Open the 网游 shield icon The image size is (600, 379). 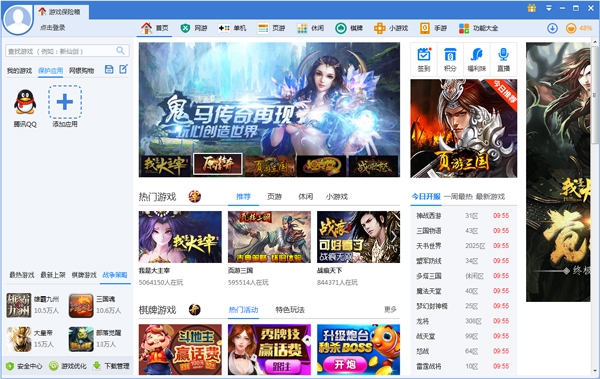[x=185, y=28]
